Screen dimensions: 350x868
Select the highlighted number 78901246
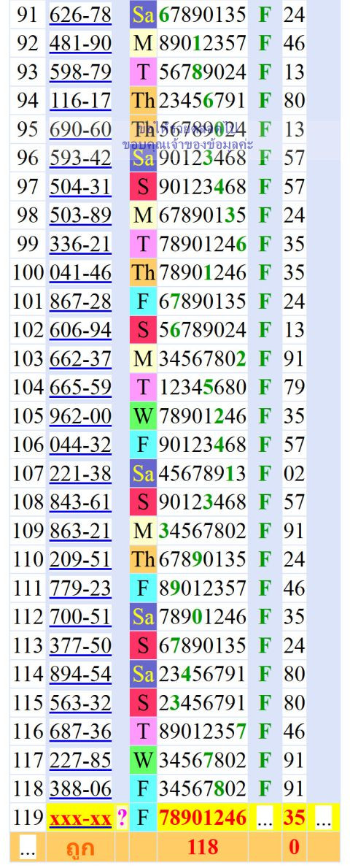203,818
